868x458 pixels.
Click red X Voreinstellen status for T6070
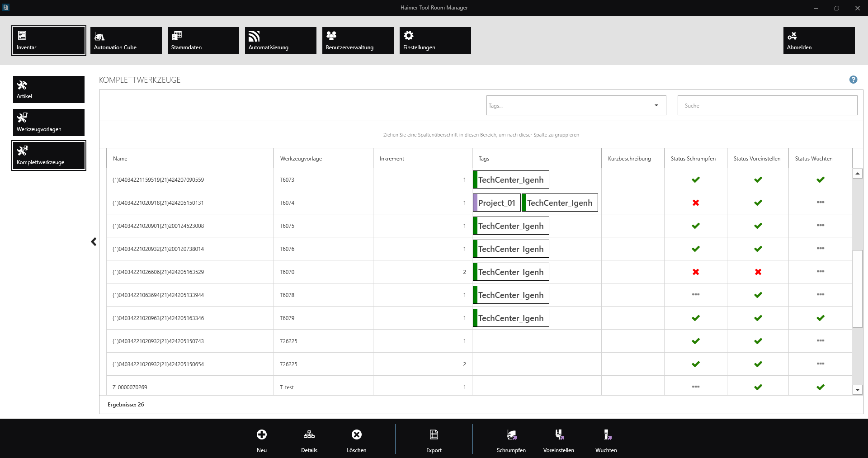(x=758, y=272)
